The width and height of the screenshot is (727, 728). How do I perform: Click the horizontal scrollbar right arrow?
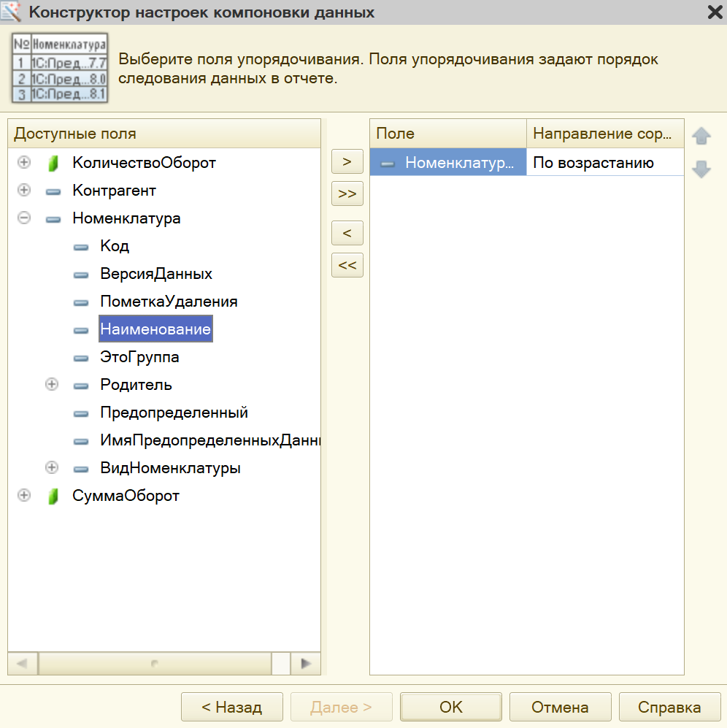pyautogui.click(x=305, y=663)
